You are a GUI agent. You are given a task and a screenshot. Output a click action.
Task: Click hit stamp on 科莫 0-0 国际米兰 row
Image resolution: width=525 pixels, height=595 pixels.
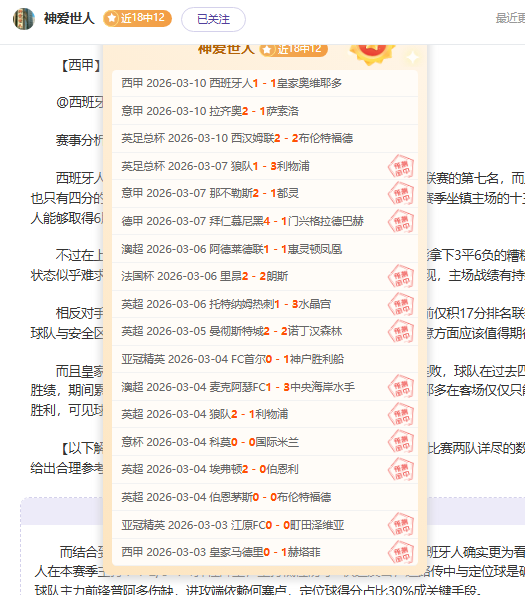[x=401, y=442]
